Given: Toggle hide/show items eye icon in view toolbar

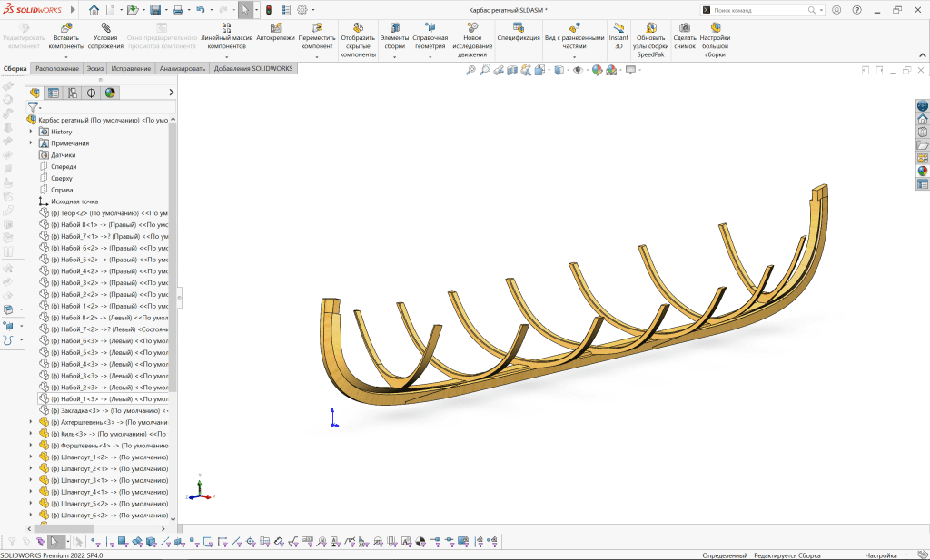Looking at the screenshot, I should click(x=578, y=70).
